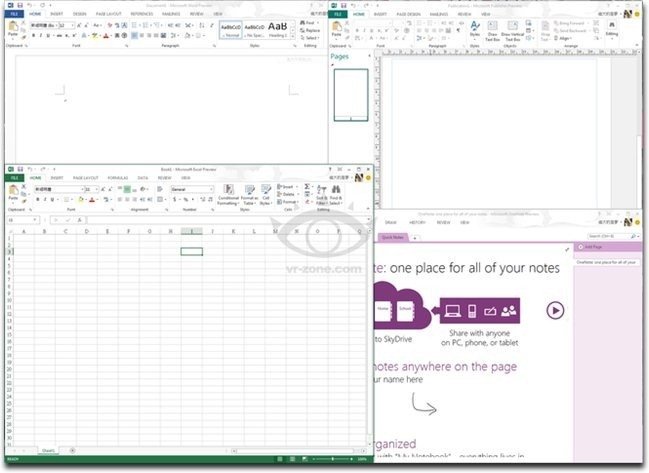Apply the Normal style in Word
Viewport: 649px width, 473px height.
click(231, 30)
